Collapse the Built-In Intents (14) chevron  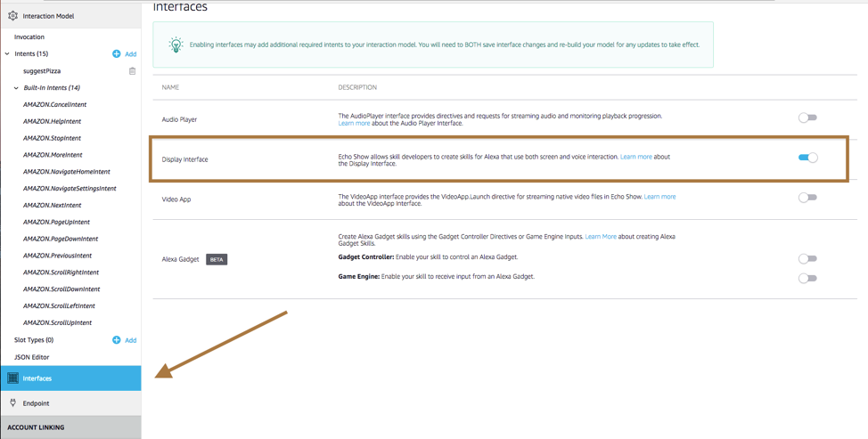point(17,88)
